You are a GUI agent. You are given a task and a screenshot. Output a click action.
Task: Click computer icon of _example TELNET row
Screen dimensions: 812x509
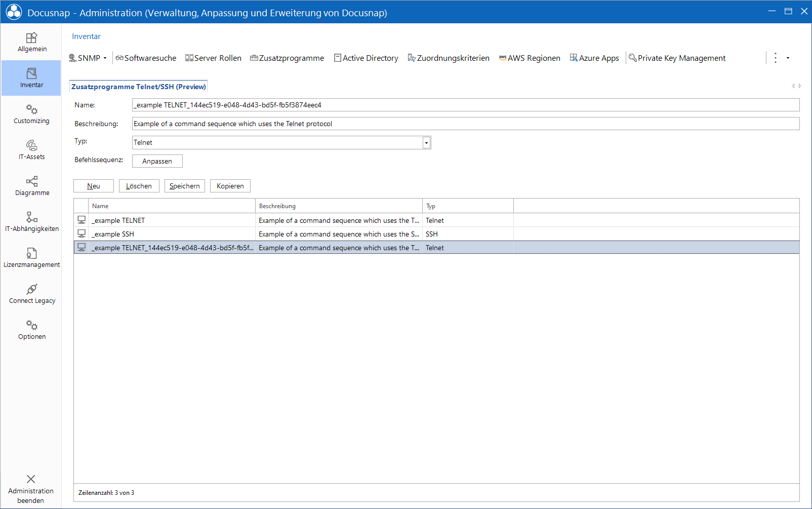(82, 220)
